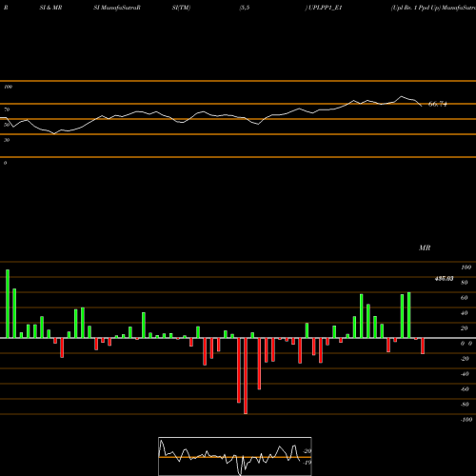This screenshot has width=476, height=476.
Task: Click the MR axis label -80
Action: coord(465,405)
